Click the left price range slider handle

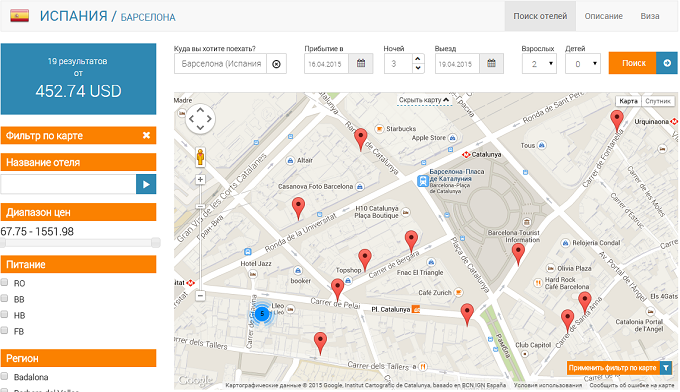[3, 243]
